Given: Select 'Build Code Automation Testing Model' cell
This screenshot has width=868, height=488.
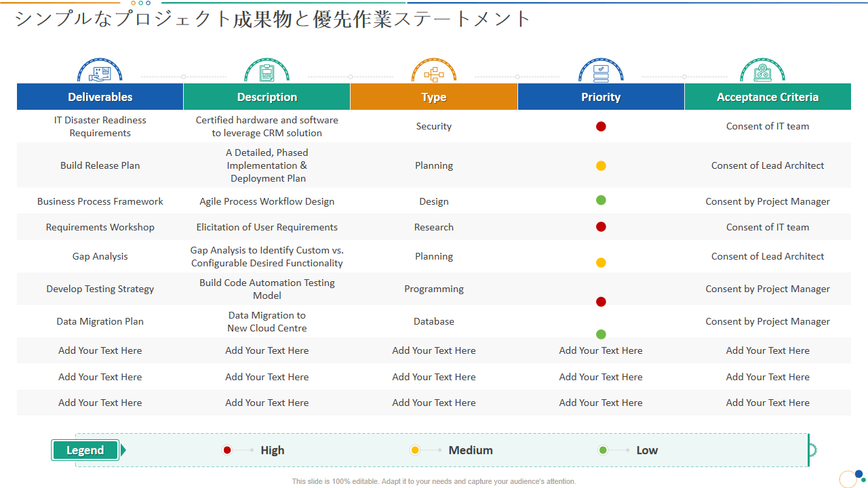Looking at the screenshot, I should tap(267, 289).
